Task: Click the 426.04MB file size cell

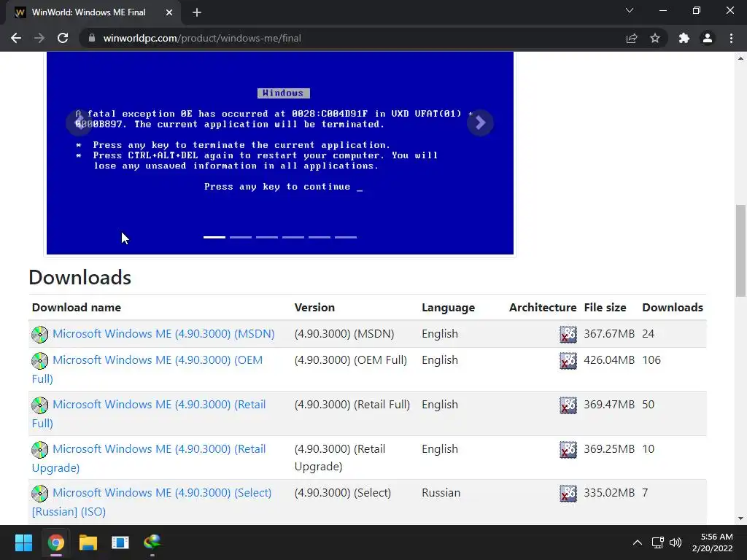Action: click(x=609, y=360)
